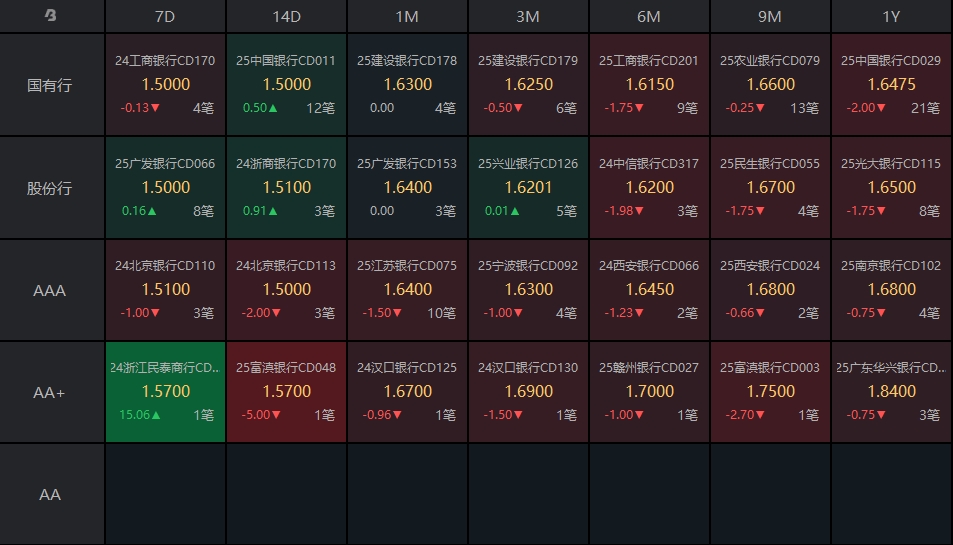Open the 25建设银行CD178 cell
This screenshot has height=545, width=953.
(x=407, y=84)
